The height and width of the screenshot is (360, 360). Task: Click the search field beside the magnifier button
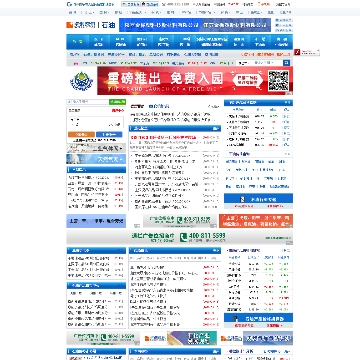268,63
